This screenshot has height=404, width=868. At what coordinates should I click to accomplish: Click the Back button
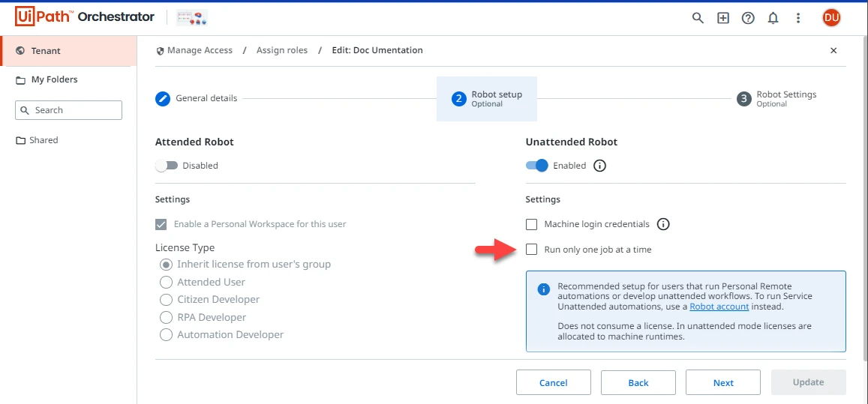click(638, 382)
